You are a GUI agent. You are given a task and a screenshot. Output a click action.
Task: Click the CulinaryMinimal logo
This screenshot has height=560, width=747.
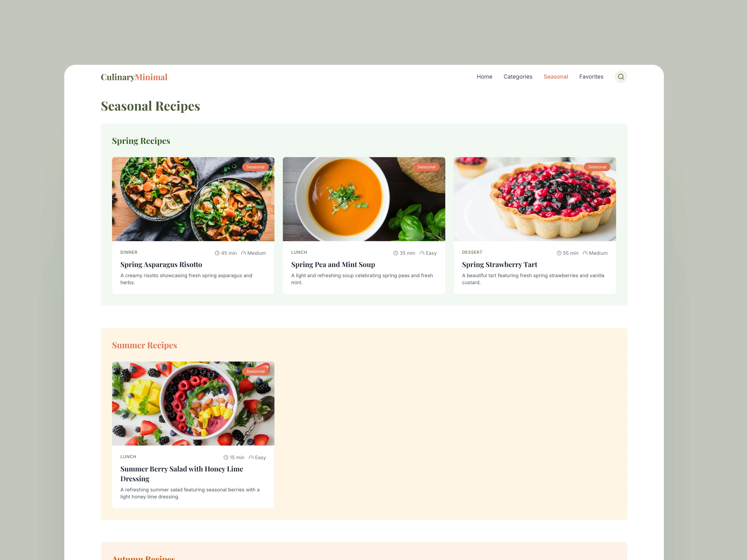click(x=134, y=77)
